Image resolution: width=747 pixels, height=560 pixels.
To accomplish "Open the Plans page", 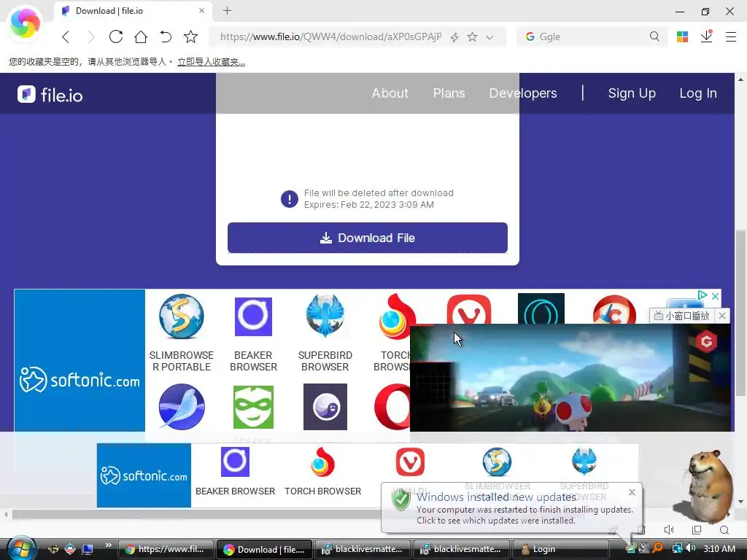I will (x=449, y=93).
